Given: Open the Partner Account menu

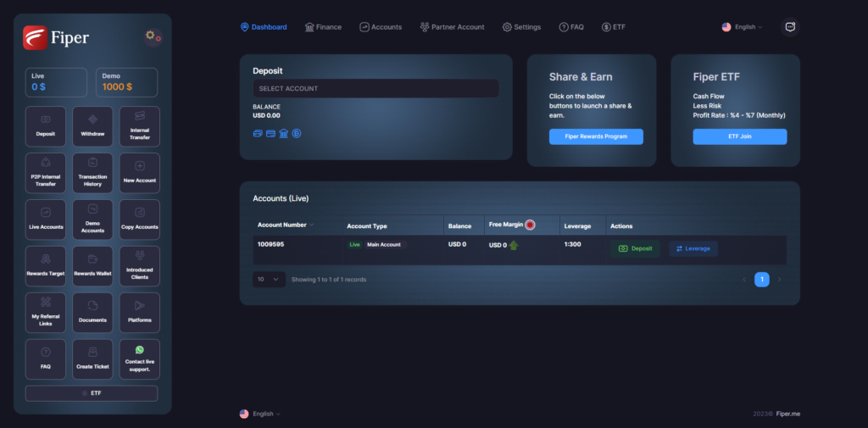Looking at the screenshot, I should tap(452, 27).
